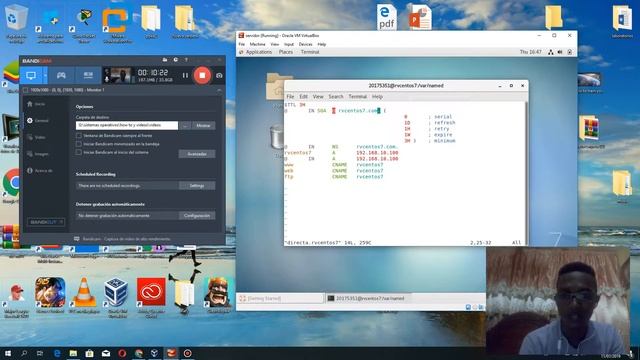
Task: Open VirtualBox Machine menu
Action: coord(257,44)
